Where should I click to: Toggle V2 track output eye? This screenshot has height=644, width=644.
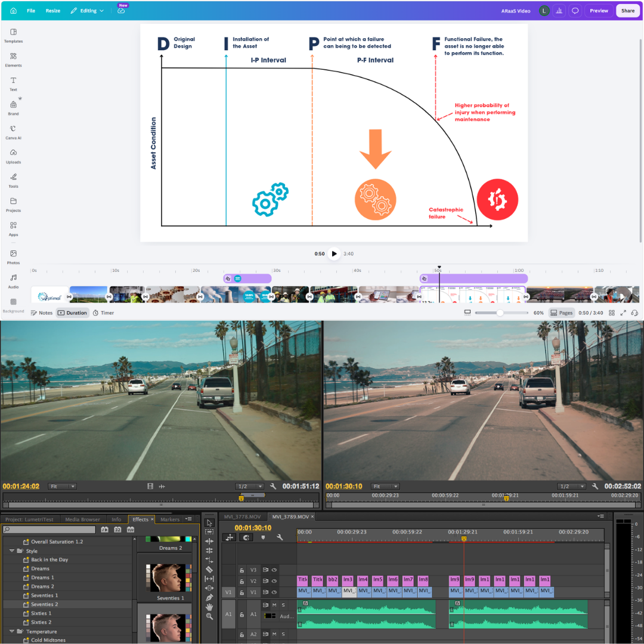[x=274, y=581]
